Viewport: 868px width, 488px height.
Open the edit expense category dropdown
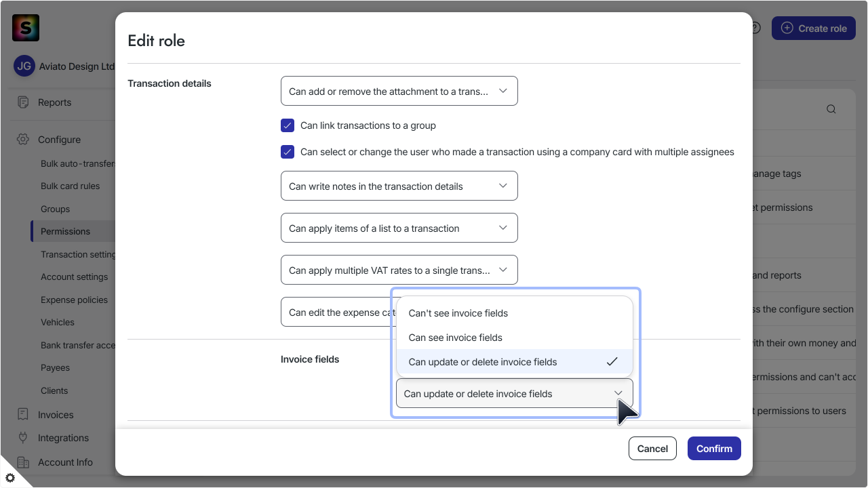[338, 312]
